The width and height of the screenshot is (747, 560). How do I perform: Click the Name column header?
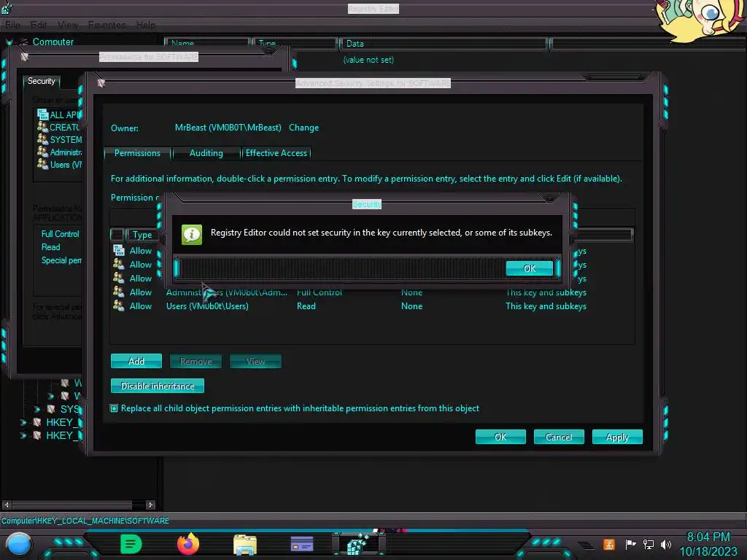tap(208, 43)
